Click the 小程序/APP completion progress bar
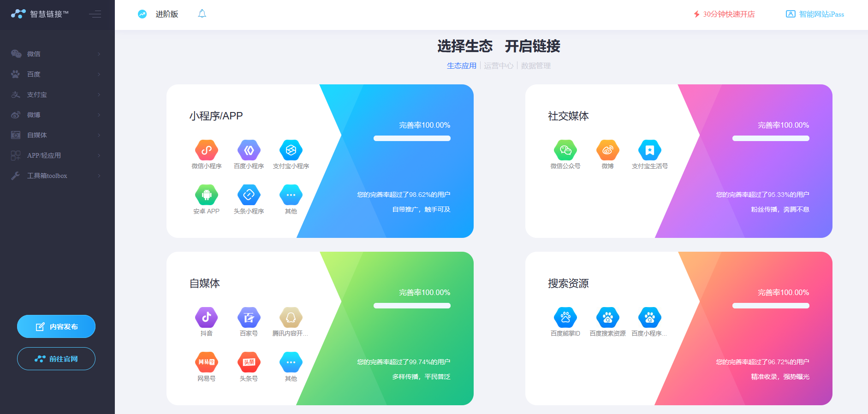Viewport: 868px width, 414px height. click(412, 138)
